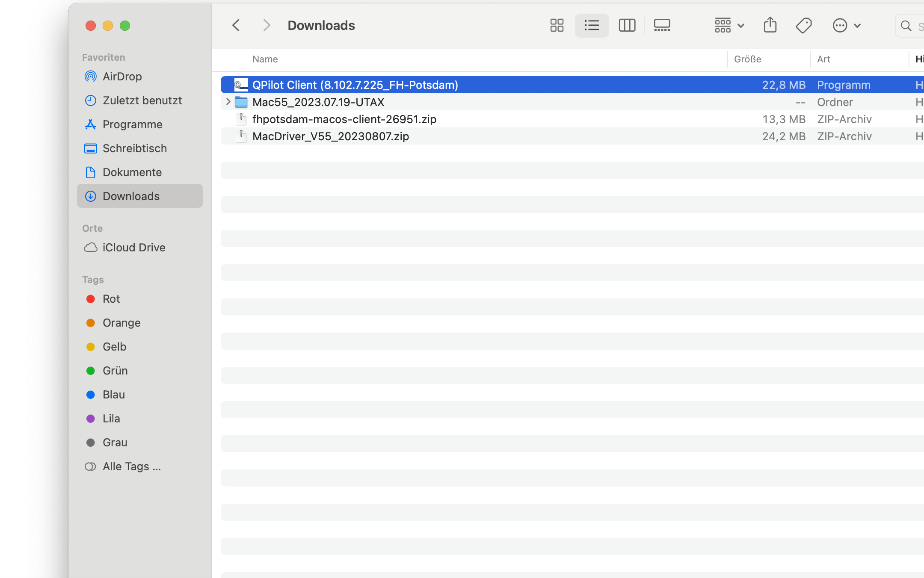Viewport: 924px width, 578px height.
Task: Switch to gallery view
Action: tap(662, 25)
